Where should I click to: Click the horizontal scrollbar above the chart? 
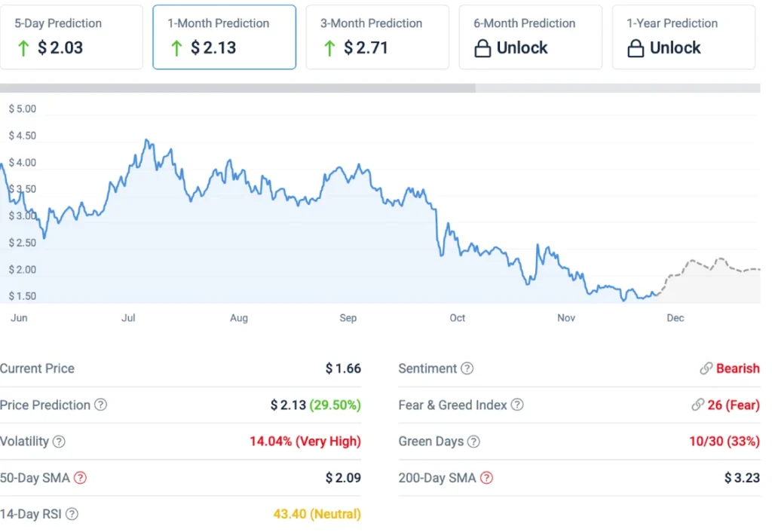(237, 88)
